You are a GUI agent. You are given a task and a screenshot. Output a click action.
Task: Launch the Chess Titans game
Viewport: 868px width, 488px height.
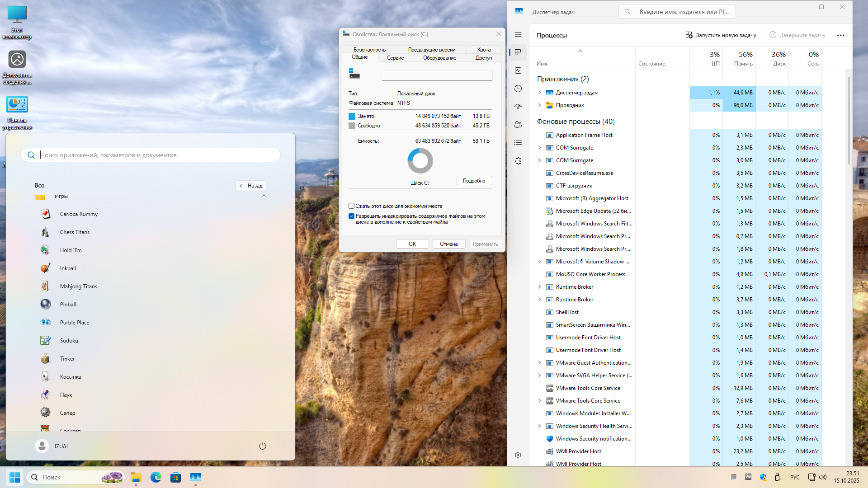75,232
